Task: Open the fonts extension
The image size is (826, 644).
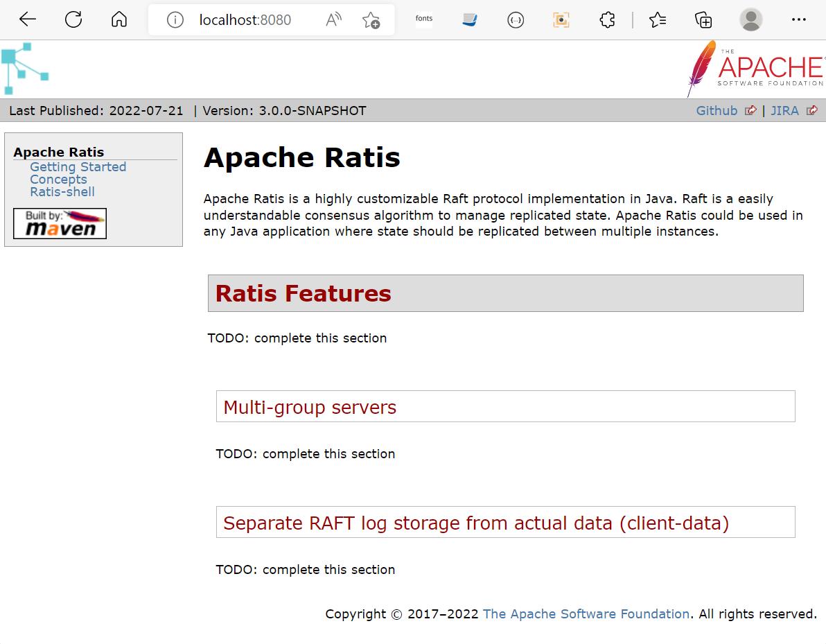Action: (424, 19)
